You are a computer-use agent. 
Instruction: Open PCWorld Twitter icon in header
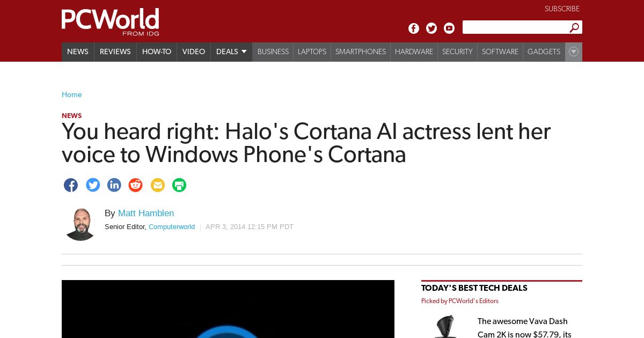pos(431,28)
